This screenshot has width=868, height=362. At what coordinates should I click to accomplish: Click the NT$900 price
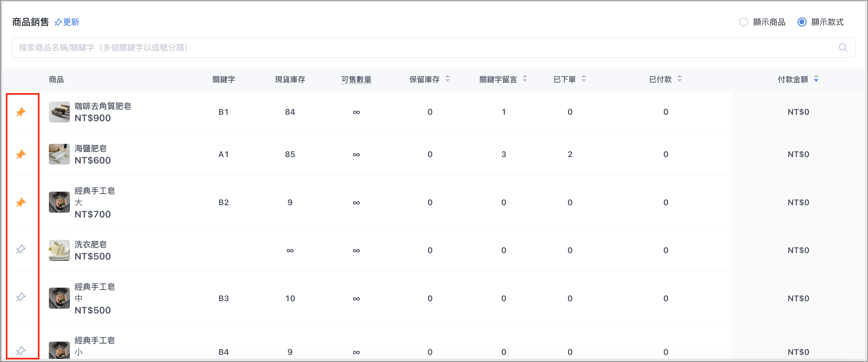(x=93, y=118)
